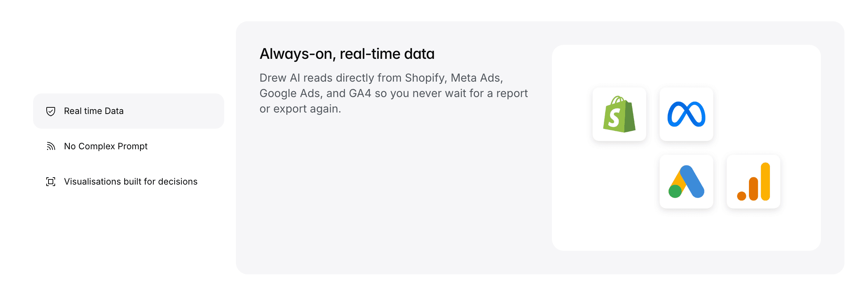Open the "No Complex Prompt" tab
Image resolution: width=868 pixels, height=289 pixels.
coord(105,146)
